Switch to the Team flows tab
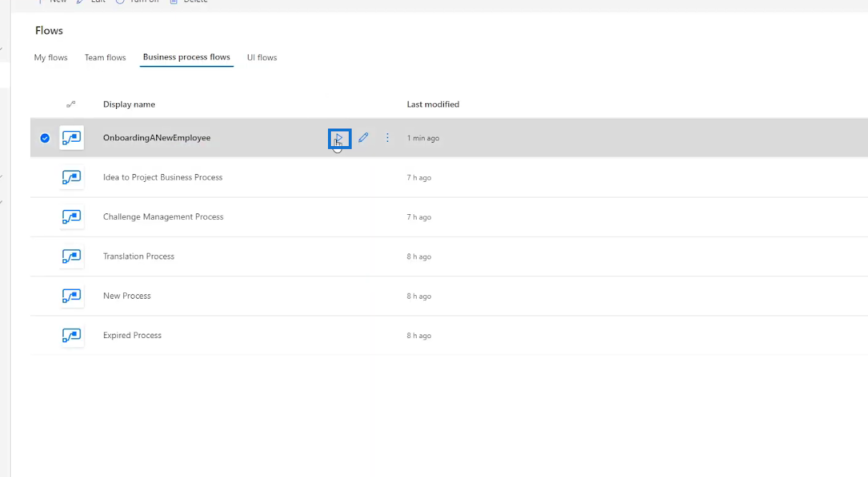Viewport: 868px width, 477px height. [x=105, y=57]
